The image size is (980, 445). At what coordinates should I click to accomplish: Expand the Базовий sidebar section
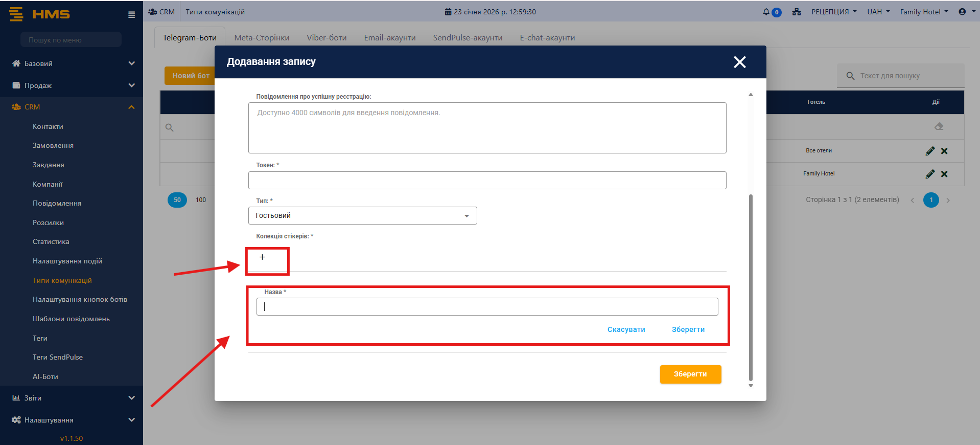point(72,63)
